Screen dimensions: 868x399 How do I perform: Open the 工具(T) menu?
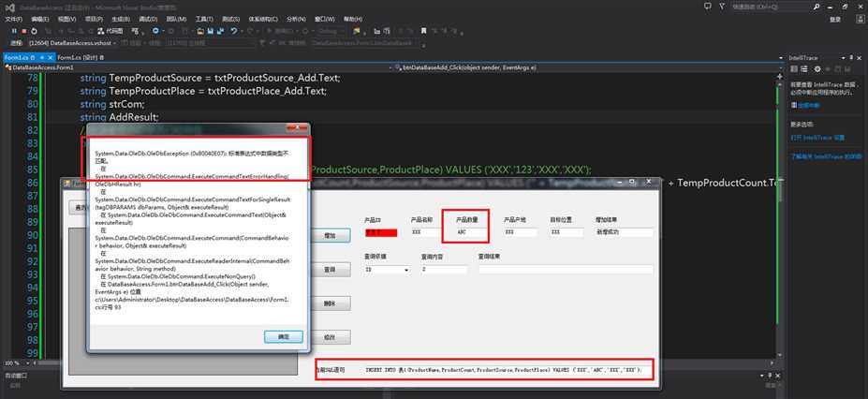pos(204,19)
